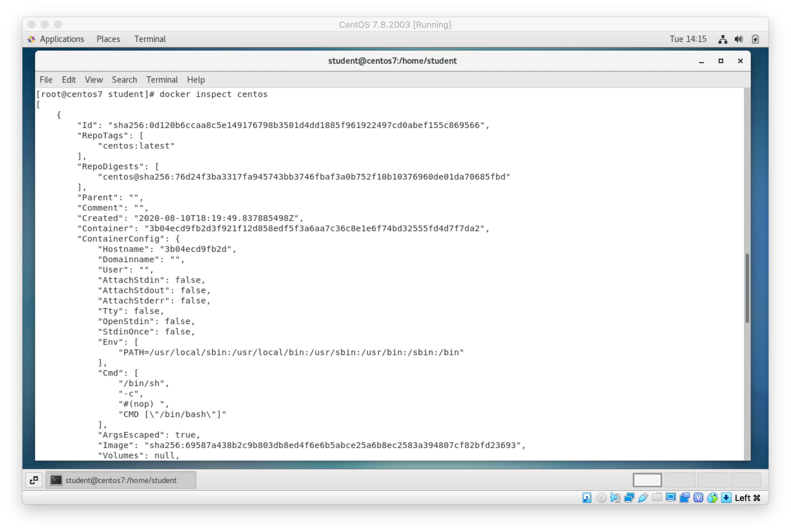Viewport: 791px width, 532px height.
Task: Click the optical disc drive status icon
Action: (601, 498)
